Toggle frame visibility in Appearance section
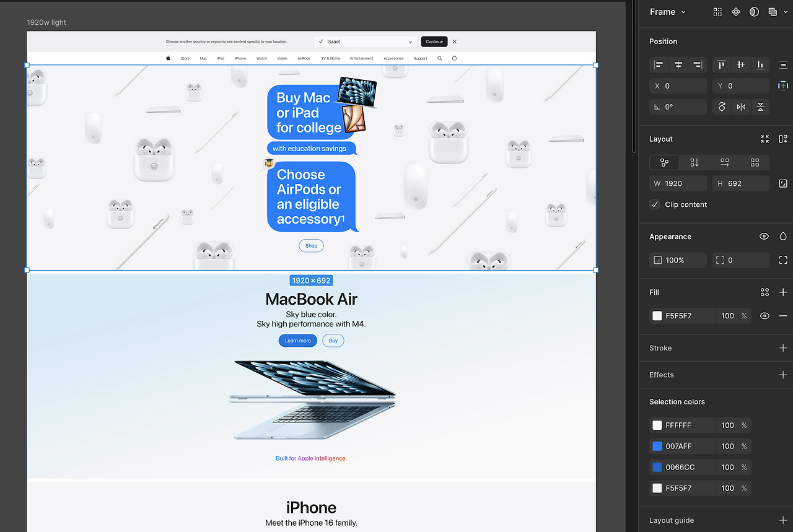793x532 pixels. pyautogui.click(x=765, y=237)
